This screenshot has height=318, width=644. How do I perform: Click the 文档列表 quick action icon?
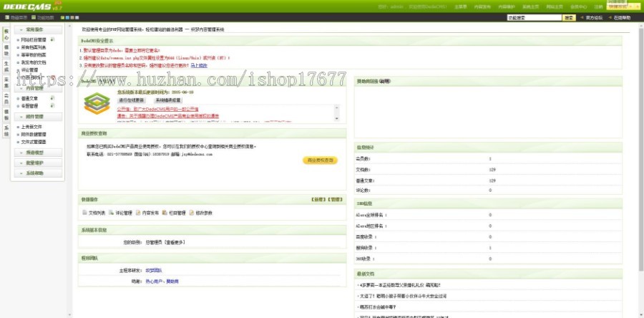(84, 213)
